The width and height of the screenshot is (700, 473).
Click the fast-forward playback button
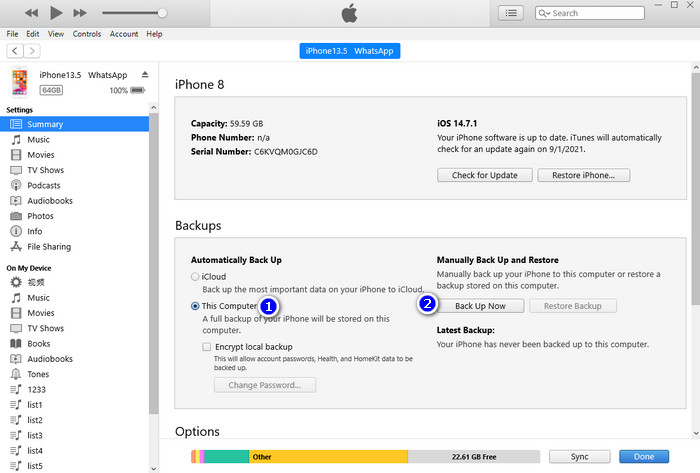(x=80, y=13)
